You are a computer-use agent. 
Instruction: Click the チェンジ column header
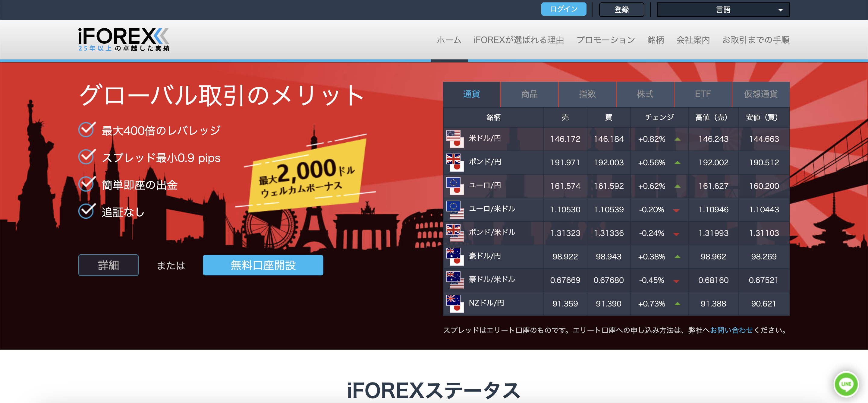point(659,117)
